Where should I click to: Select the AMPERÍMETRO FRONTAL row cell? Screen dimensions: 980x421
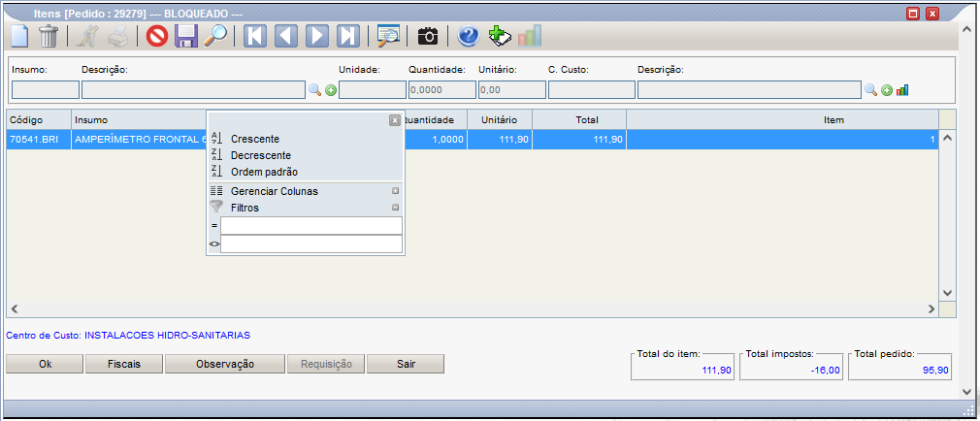(x=139, y=140)
